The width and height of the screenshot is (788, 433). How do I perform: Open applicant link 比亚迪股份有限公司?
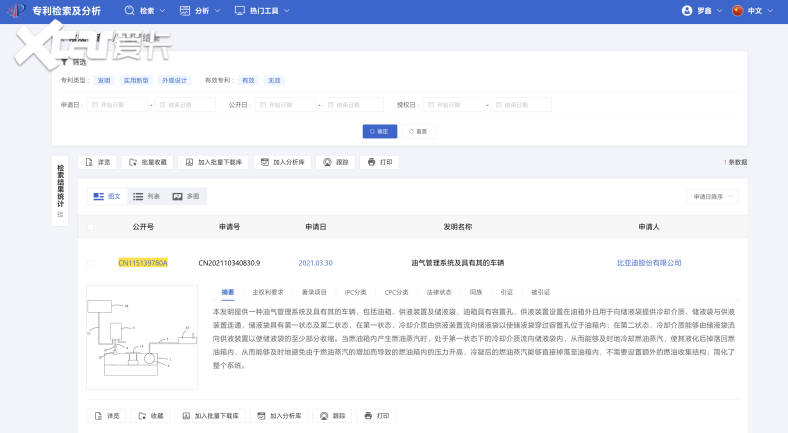click(648, 263)
